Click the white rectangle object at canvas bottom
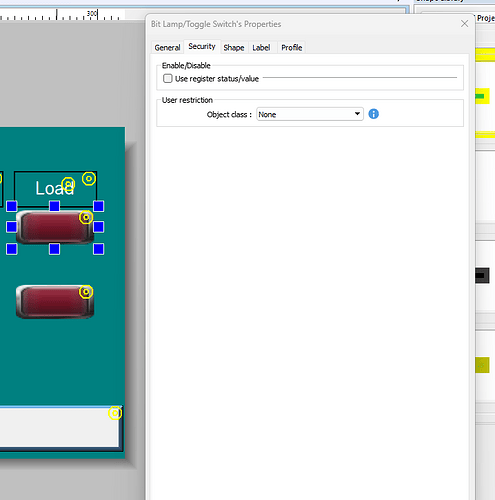The image size is (495, 500). pos(60,428)
